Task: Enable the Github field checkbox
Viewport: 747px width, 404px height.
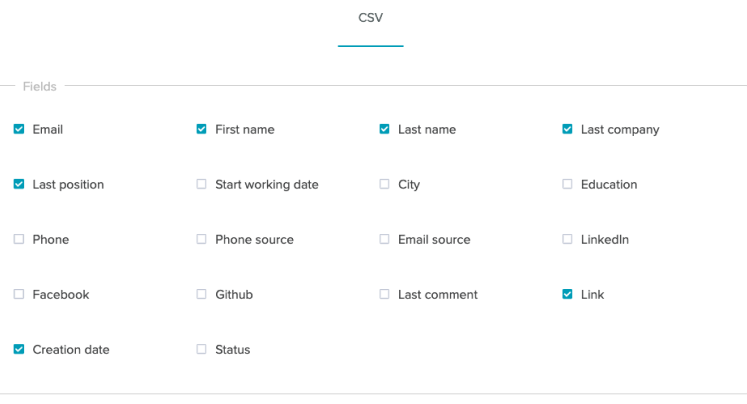Action: (x=202, y=294)
